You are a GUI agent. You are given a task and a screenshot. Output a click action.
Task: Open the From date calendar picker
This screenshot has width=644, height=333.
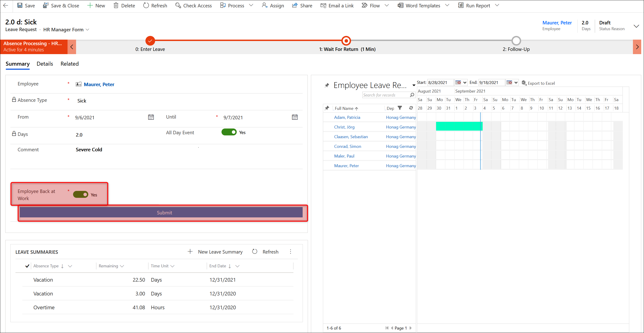151,117
